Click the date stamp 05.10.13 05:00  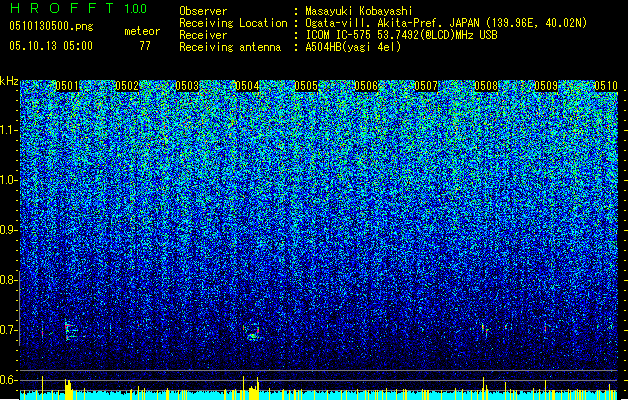tap(51, 46)
